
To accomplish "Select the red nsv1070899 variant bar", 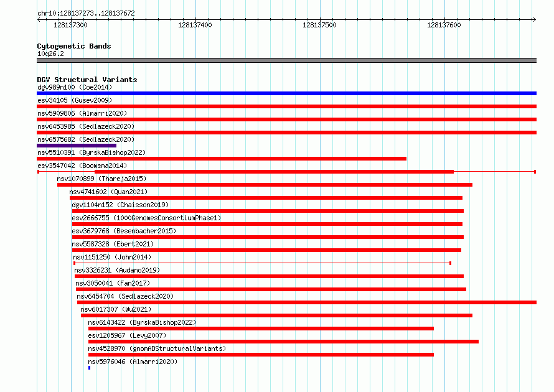I will [x=265, y=185].
